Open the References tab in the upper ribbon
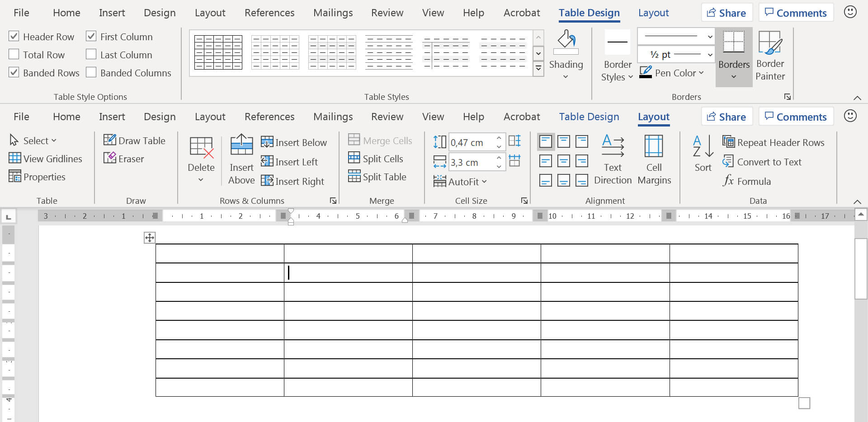Viewport: 868px width, 422px height. [x=269, y=13]
